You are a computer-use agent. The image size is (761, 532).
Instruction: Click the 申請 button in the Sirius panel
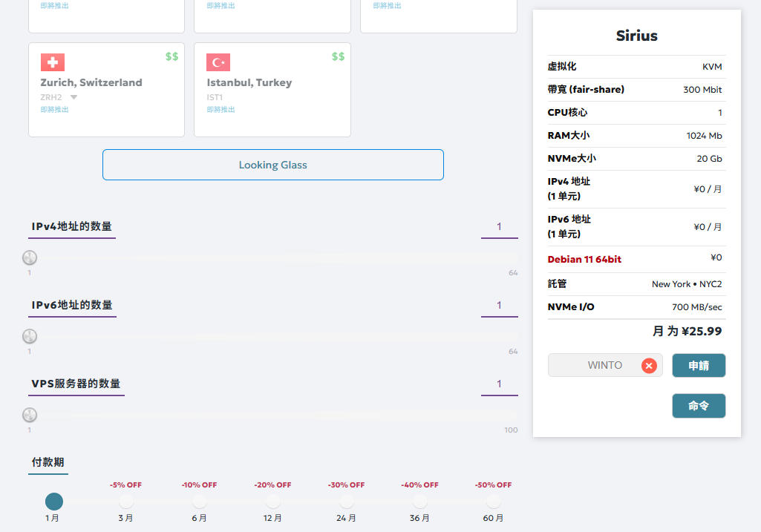(x=699, y=365)
